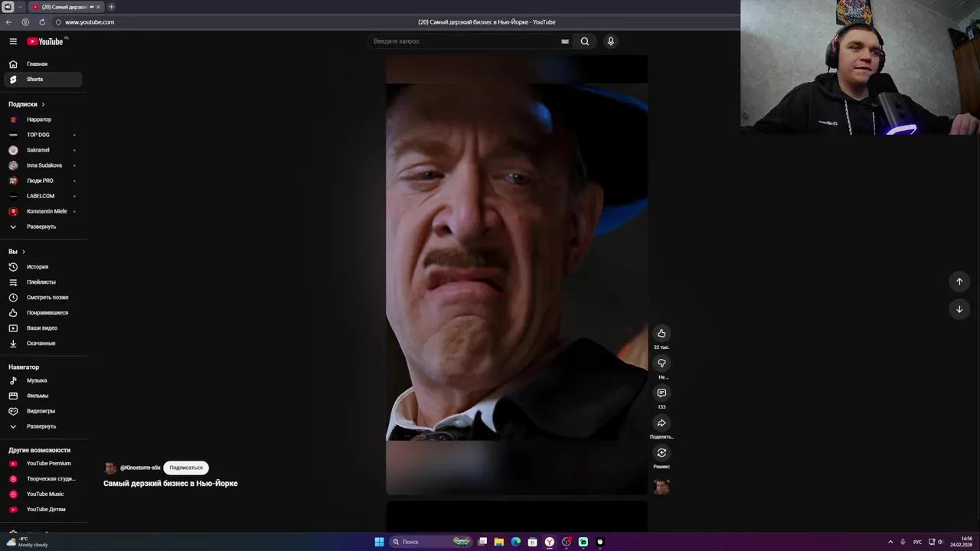Click the browser back arrow
This screenshot has height=551, width=980.
pyautogui.click(x=8, y=22)
